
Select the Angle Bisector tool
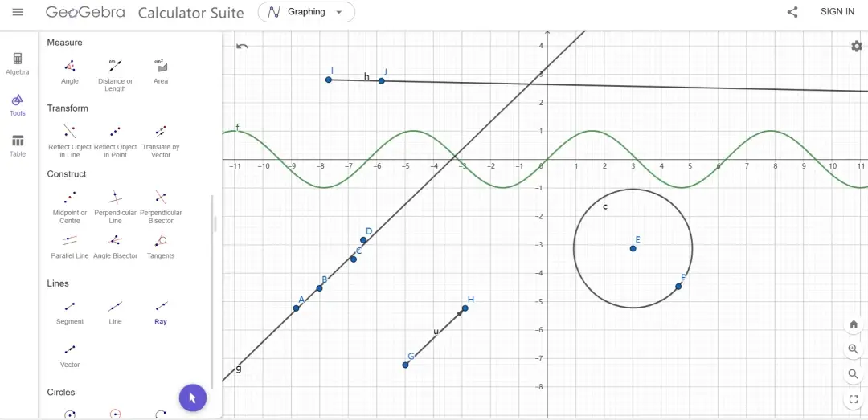(115, 247)
